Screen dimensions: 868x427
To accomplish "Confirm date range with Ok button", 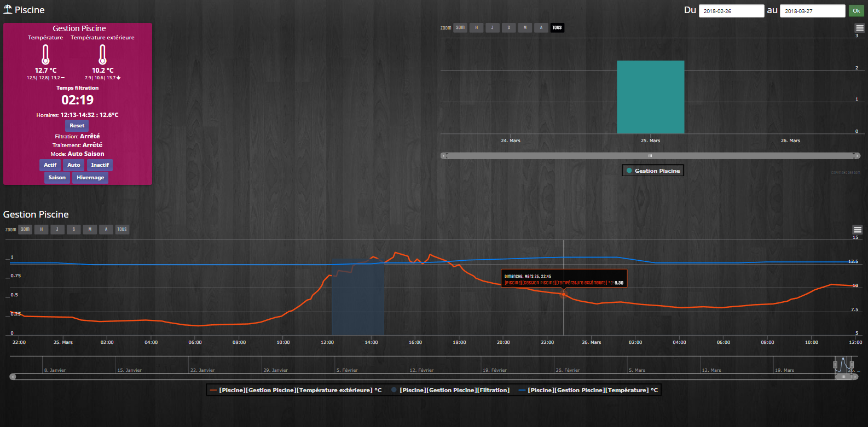I will pos(857,11).
